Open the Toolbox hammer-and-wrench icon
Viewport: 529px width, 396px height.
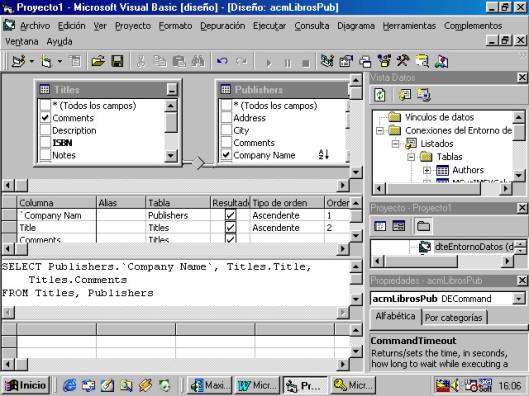[x=403, y=61]
